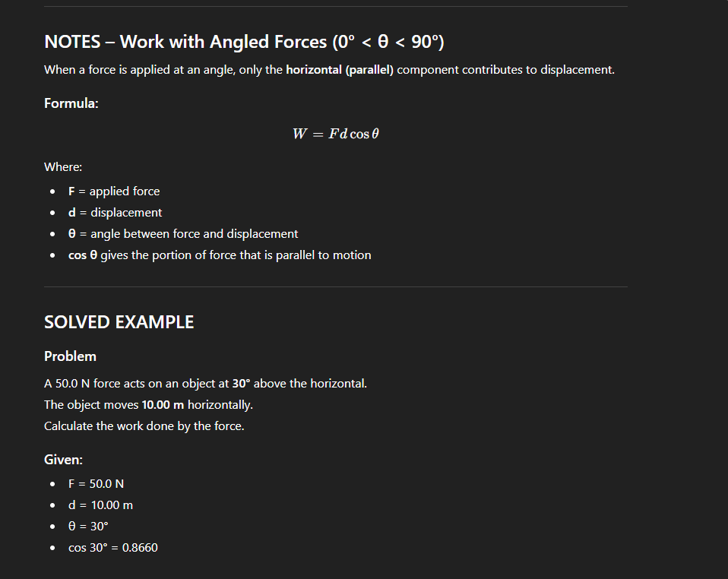Click the 'Given:' subheading
This screenshot has width=728, height=579.
click(x=64, y=460)
